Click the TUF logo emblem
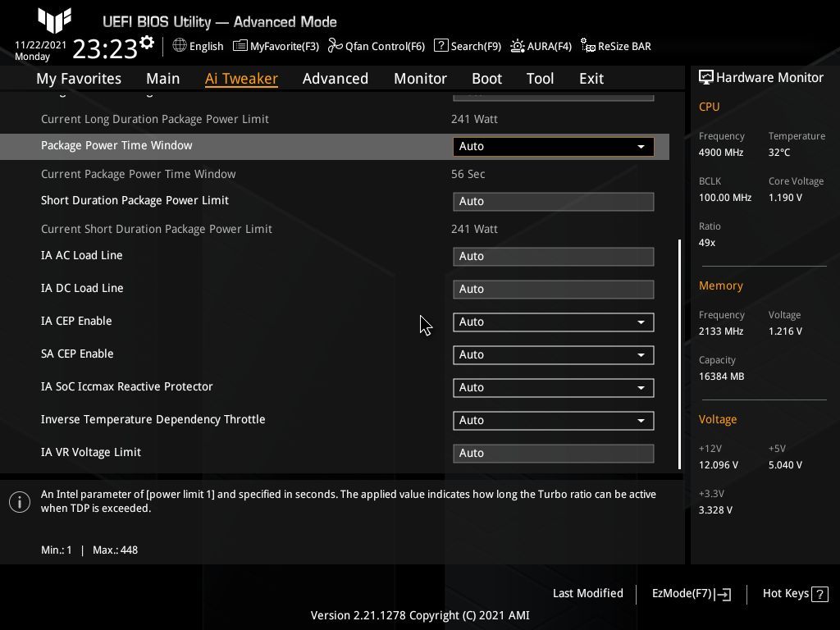 [x=54, y=21]
